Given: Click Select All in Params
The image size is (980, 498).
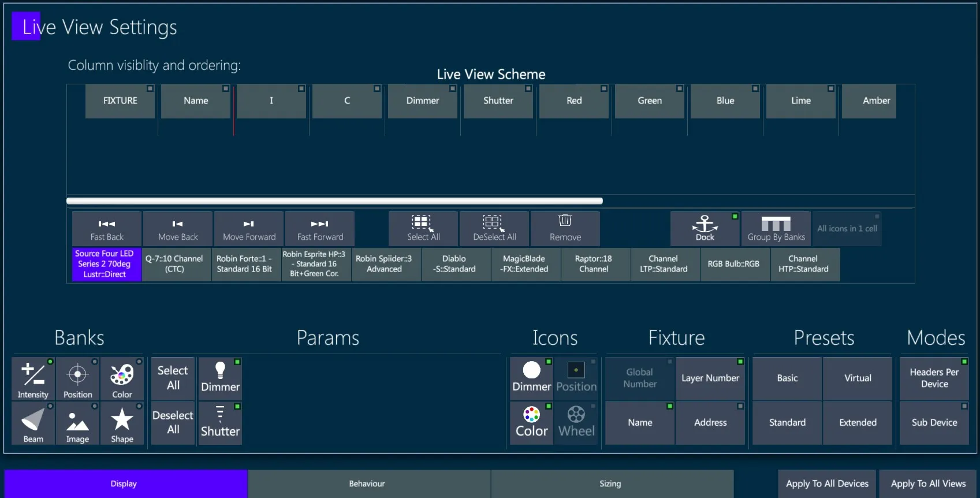Looking at the screenshot, I should coord(173,378).
